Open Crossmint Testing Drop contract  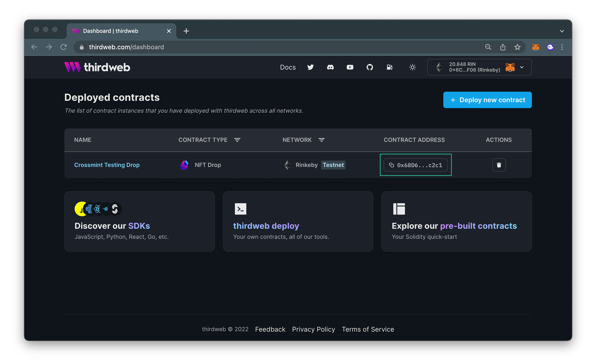coord(107,165)
